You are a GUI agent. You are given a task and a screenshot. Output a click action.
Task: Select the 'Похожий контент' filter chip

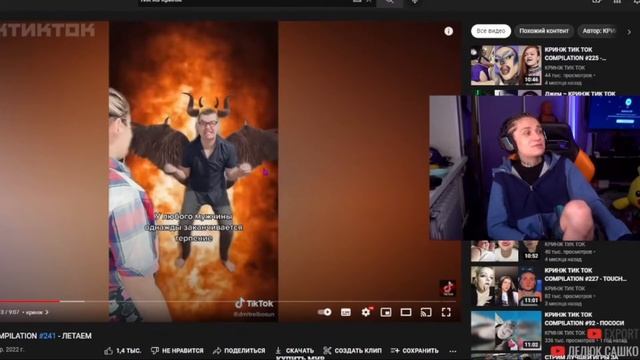tap(544, 31)
